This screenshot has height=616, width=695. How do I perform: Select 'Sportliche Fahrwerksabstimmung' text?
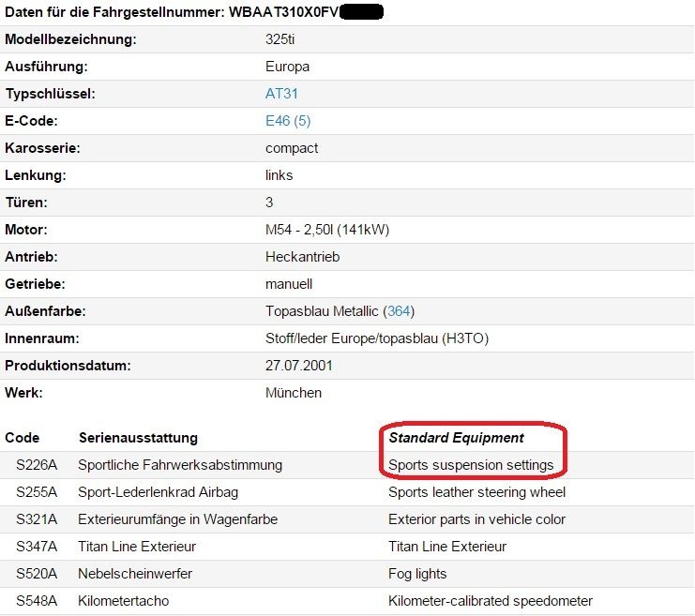(x=180, y=465)
